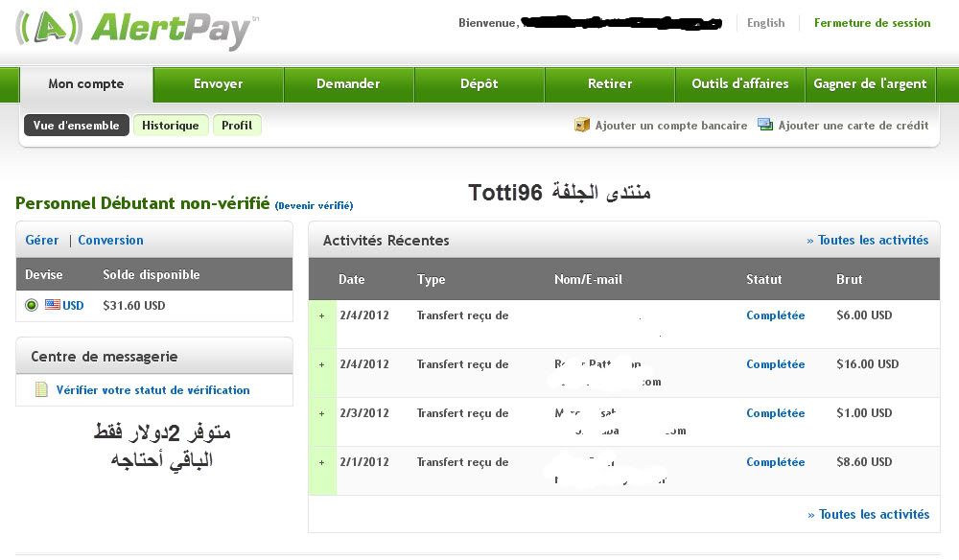Click the $16.00 USD amount
959x560 pixels.
tap(867, 364)
